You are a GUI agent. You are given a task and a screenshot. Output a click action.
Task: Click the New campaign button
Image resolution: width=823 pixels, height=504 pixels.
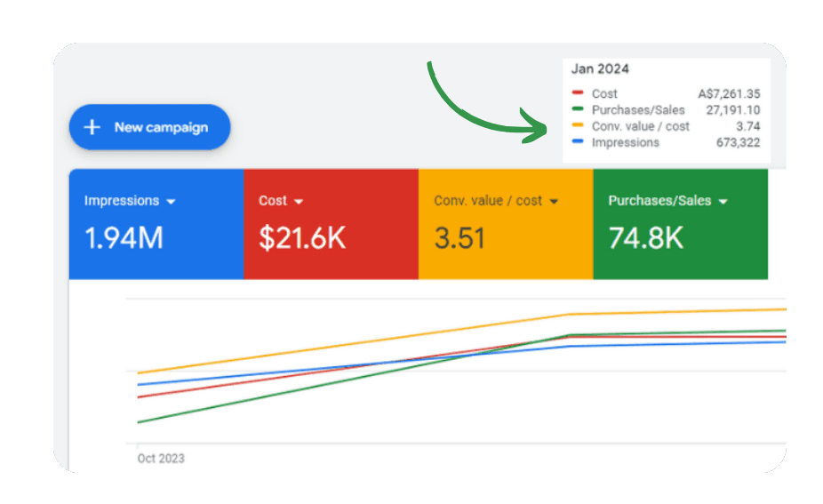(x=149, y=127)
